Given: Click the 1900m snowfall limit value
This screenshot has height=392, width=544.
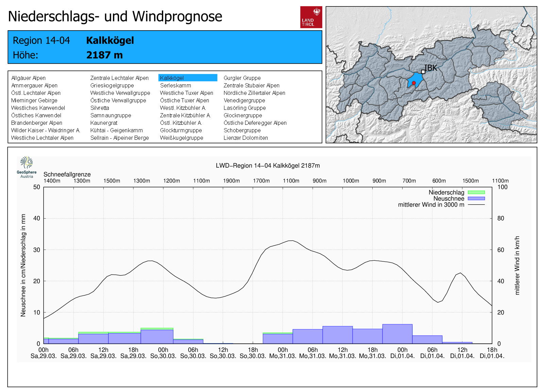Looking at the screenshot, I should (231, 181).
